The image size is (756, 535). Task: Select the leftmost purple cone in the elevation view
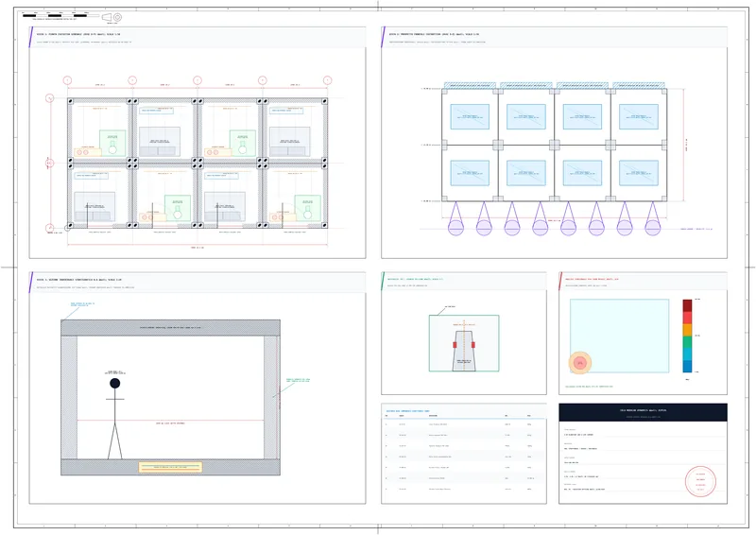(x=455, y=218)
